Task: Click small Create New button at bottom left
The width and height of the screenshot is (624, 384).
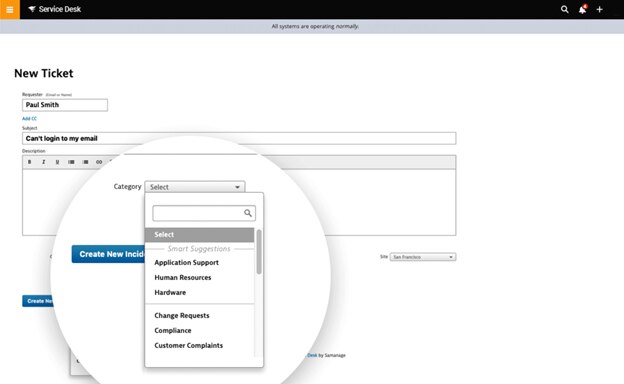Action: [x=38, y=301]
